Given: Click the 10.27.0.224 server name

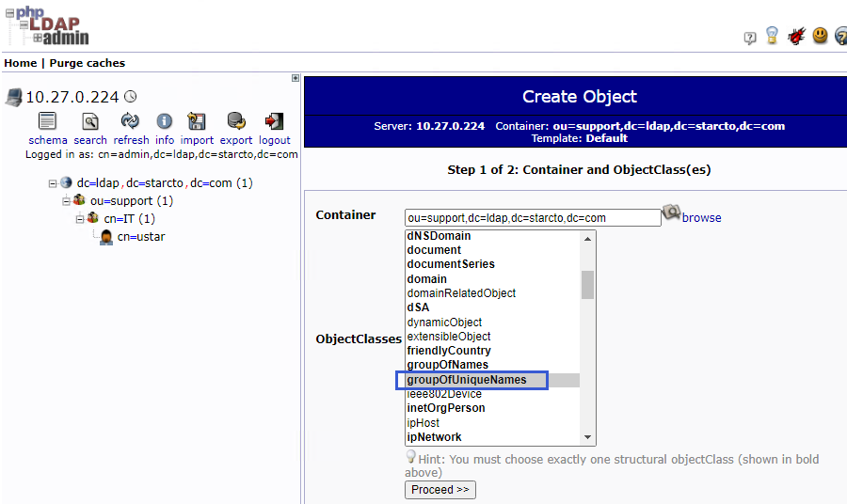Looking at the screenshot, I should click(72, 97).
